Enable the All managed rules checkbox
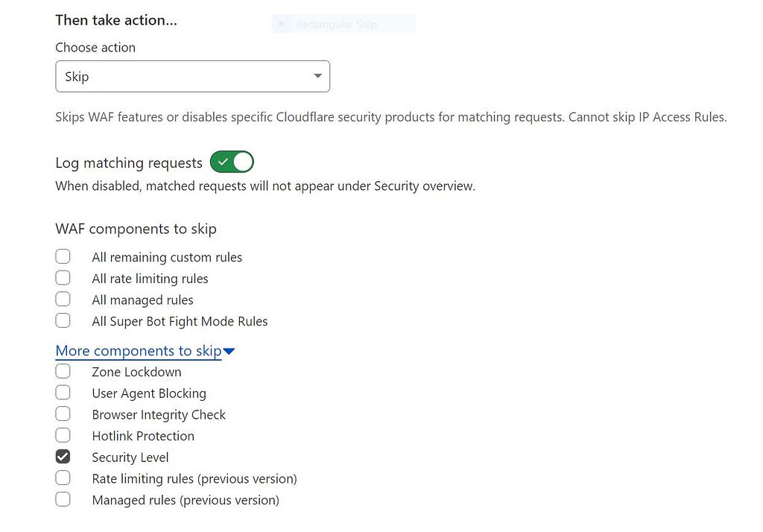 click(x=63, y=299)
